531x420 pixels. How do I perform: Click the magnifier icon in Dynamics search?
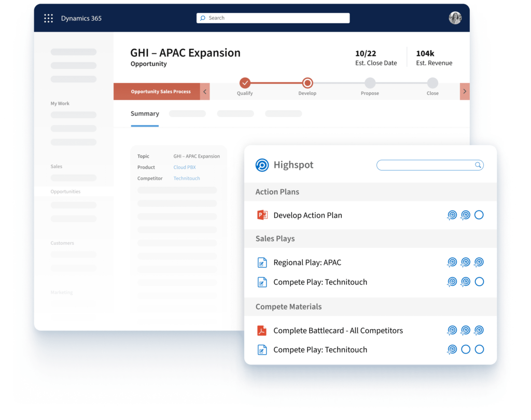pos(203,18)
